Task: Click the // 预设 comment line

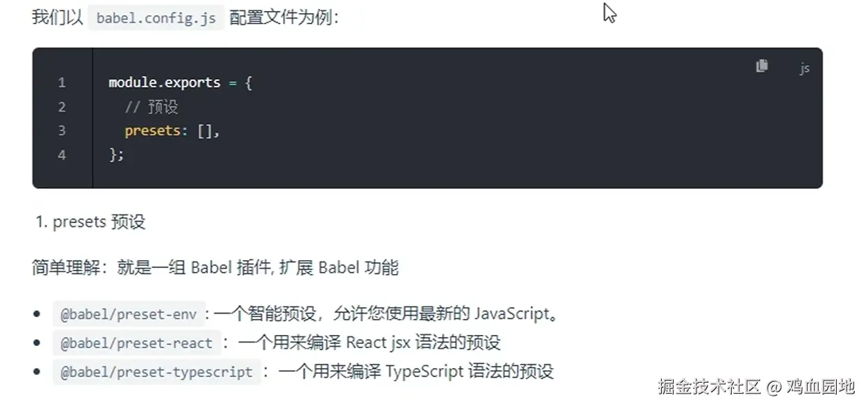Action: coord(151,107)
